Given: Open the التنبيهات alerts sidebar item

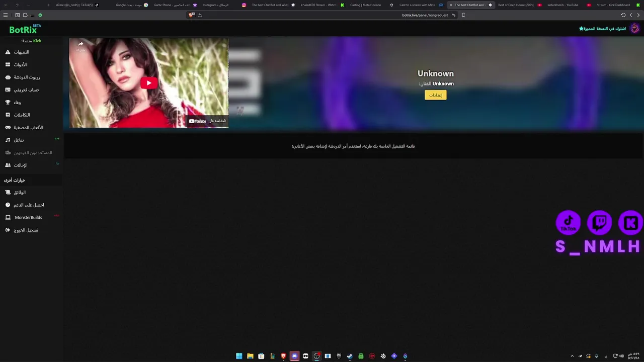Looking at the screenshot, I should tap(31, 52).
